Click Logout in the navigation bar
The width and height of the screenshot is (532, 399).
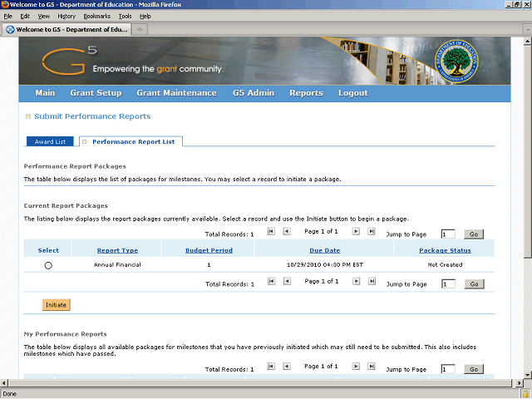[352, 93]
